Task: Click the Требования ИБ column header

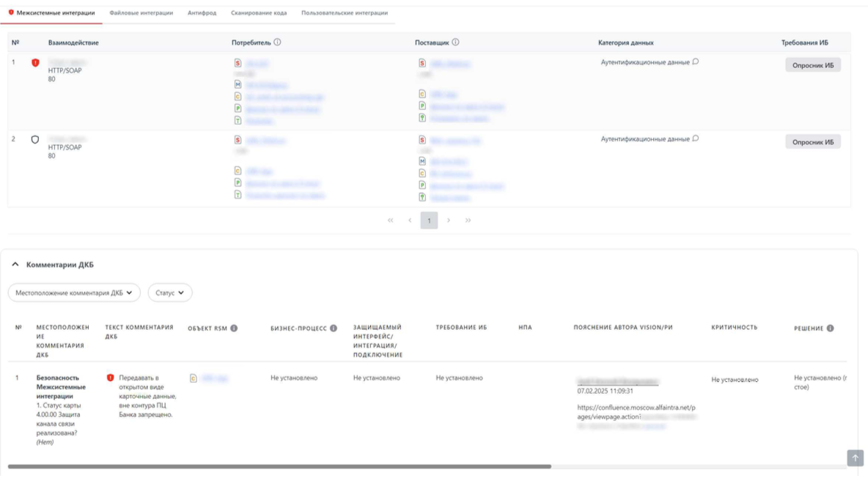Action: (804, 43)
